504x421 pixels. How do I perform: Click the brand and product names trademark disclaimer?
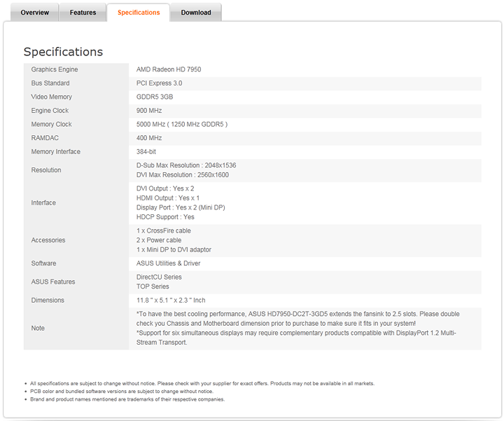tap(127, 399)
